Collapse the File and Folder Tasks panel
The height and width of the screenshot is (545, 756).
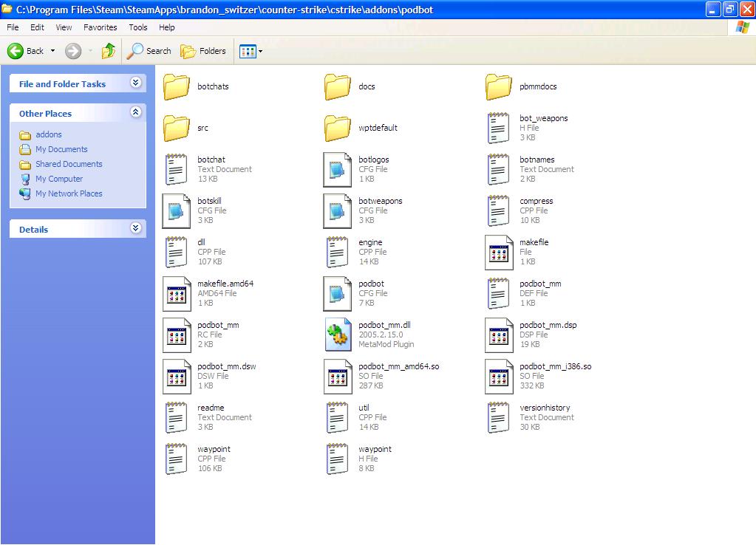pos(135,83)
